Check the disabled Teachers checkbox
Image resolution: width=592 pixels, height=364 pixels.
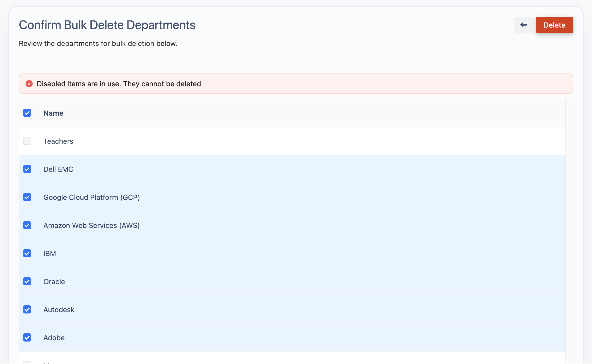27,141
